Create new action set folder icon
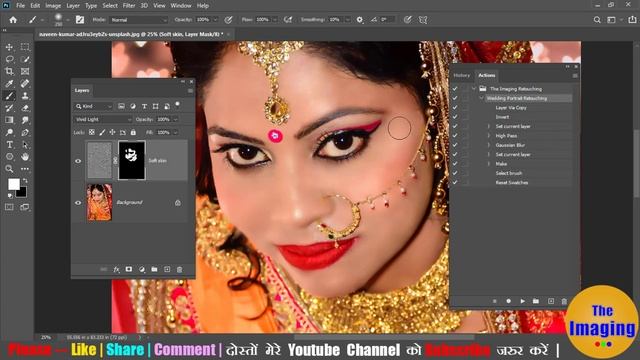This screenshot has width=640, height=360. click(x=536, y=301)
